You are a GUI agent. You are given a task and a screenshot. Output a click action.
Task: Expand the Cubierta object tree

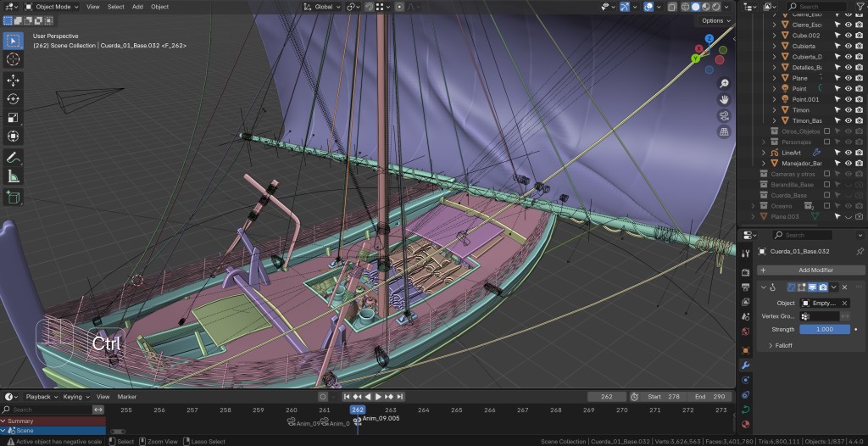(774, 47)
